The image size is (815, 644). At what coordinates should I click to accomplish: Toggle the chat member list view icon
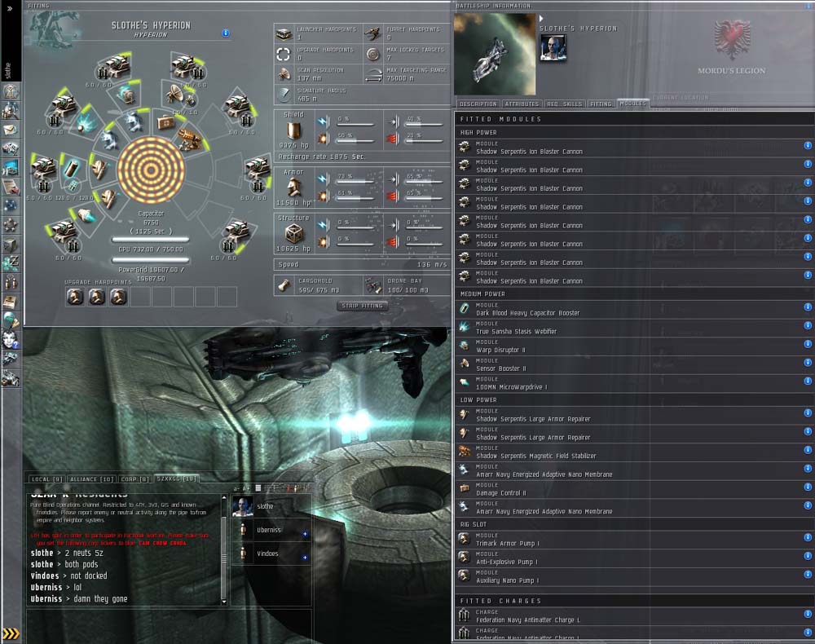pyautogui.click(x=258, y=488)
